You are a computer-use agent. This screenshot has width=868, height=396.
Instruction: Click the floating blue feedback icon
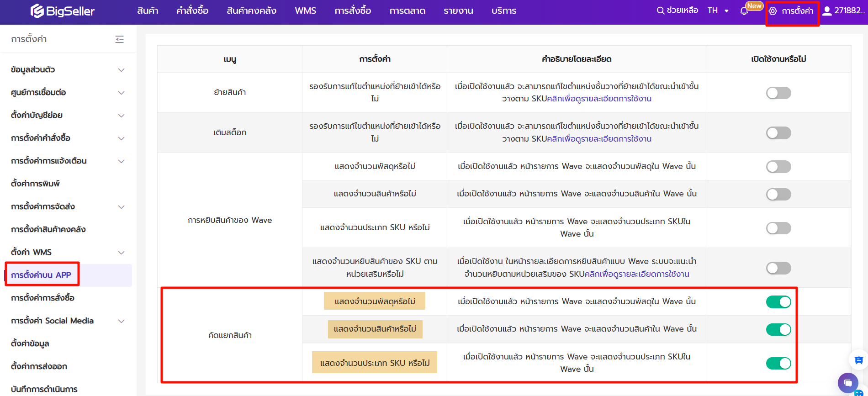[858, 360]
